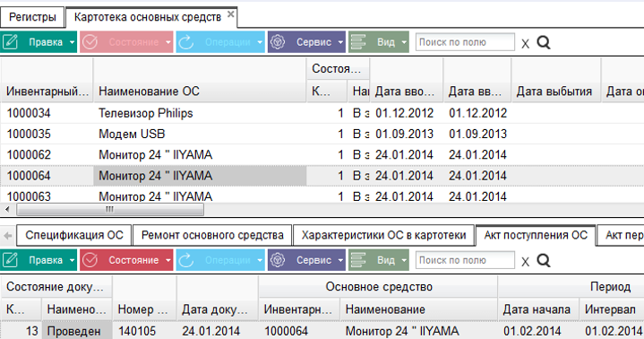Click the Вид lines icon in top toolbar
Image resolution: width=644 pixels, height=339 pixels.
(358, 42)
